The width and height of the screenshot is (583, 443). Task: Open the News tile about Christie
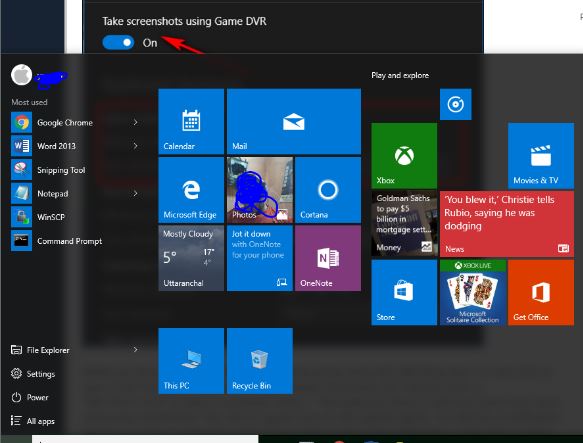(x=507, y=224)
